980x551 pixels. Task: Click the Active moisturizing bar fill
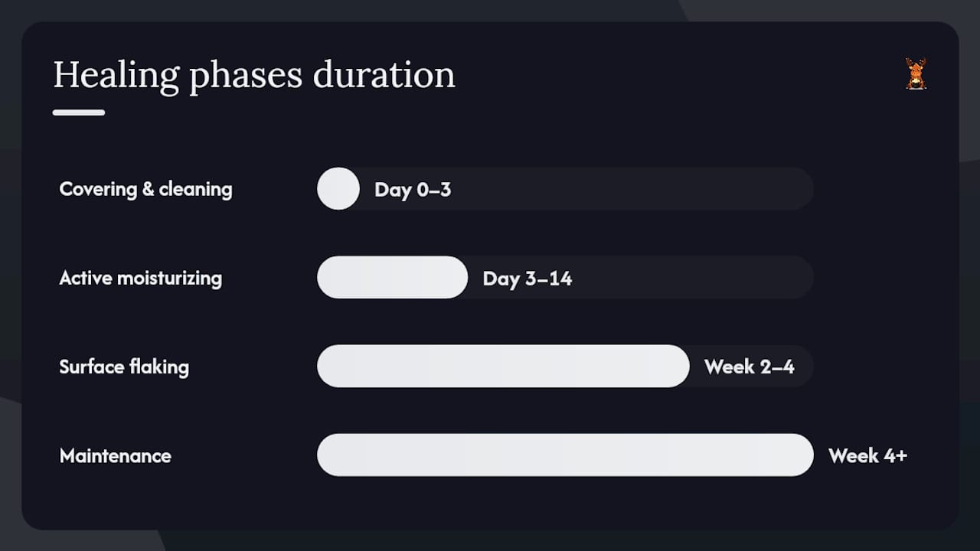[392, 277]
